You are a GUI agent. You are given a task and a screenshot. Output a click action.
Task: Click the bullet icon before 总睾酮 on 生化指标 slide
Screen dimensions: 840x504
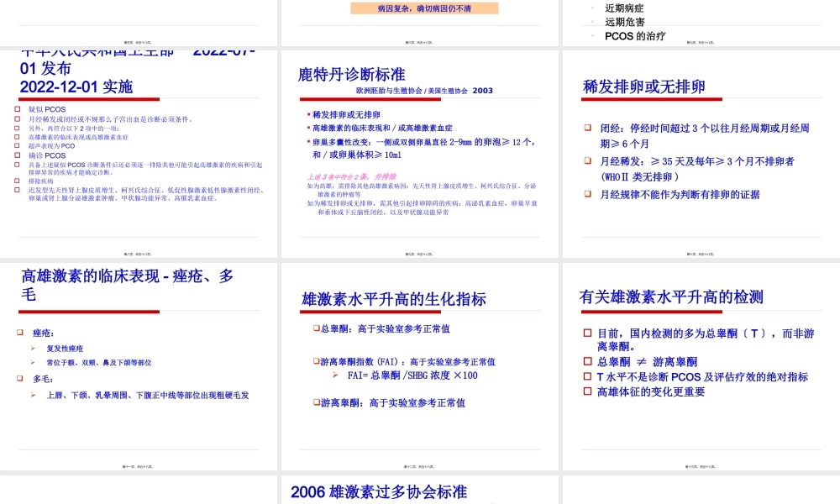(317, 328)
